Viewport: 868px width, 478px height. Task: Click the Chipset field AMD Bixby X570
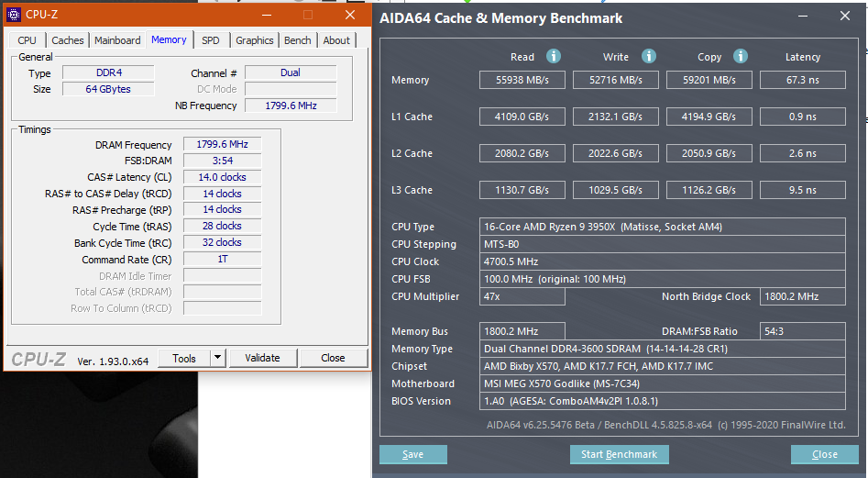[x=662, y=366]
